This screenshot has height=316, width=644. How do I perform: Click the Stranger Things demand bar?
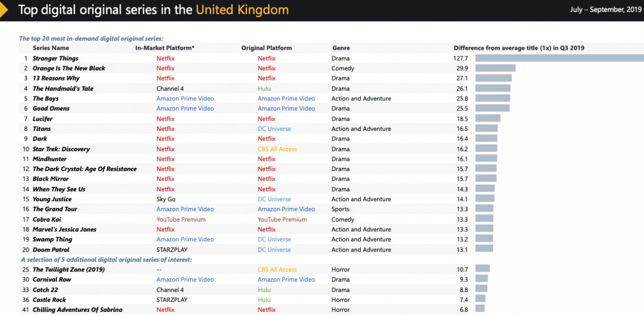pyautogui.click(x=559, y=58)
